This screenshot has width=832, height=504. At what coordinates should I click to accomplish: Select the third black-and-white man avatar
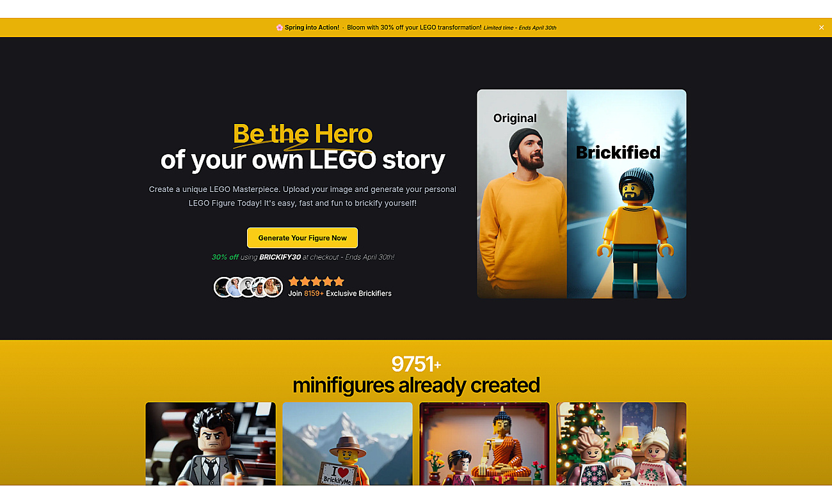tap(248, 287)
